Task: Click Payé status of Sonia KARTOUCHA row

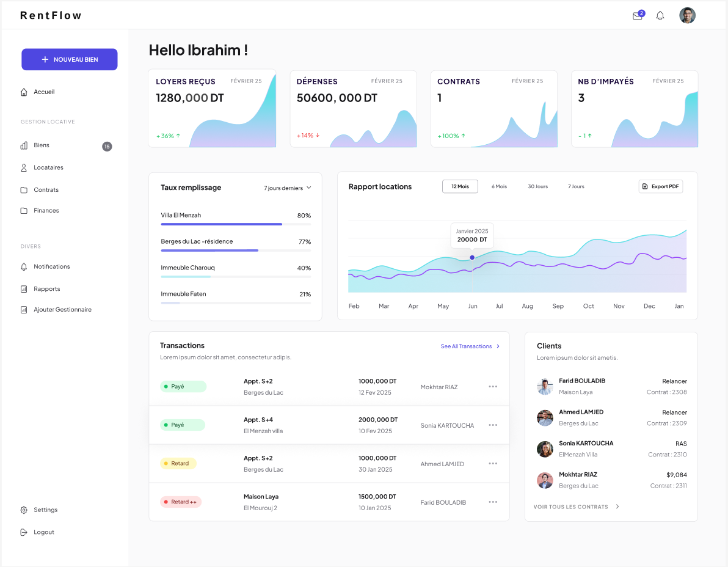Action: pos(183,425)
